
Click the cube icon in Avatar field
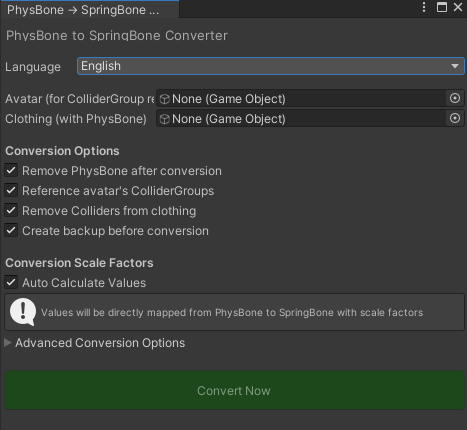(x=164, y=99)
